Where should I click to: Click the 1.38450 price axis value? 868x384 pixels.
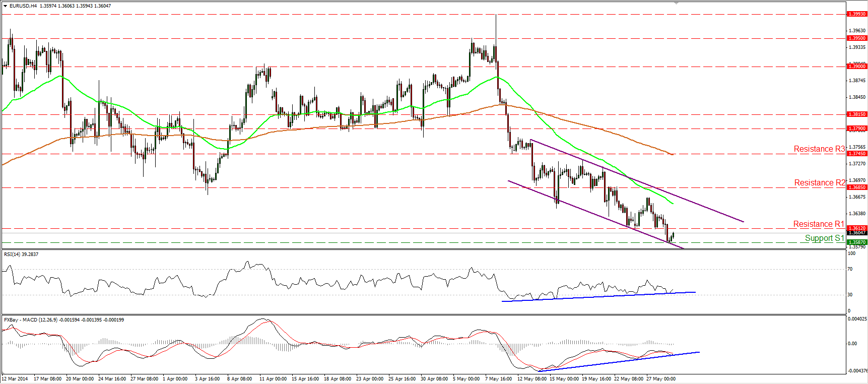click(x=857, y=97)
